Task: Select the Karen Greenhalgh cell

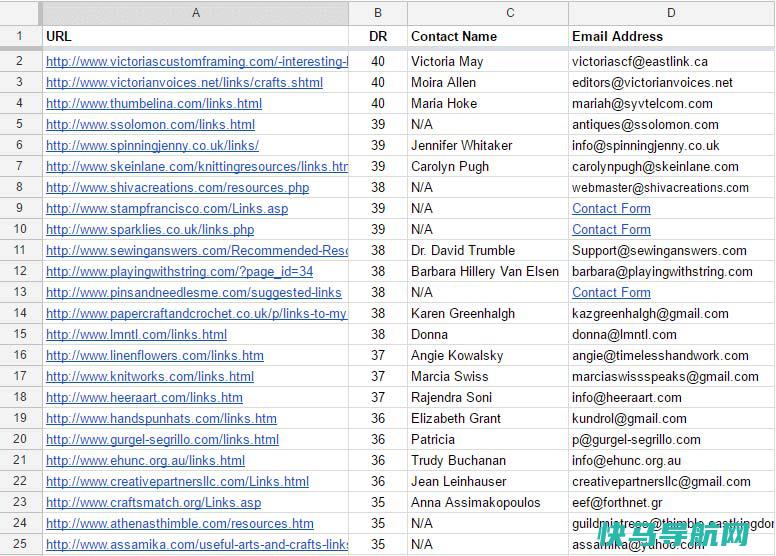Action: 488,313
